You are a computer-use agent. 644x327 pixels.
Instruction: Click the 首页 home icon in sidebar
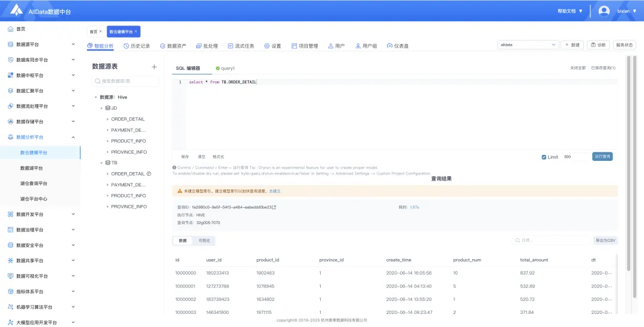point(11,29)
